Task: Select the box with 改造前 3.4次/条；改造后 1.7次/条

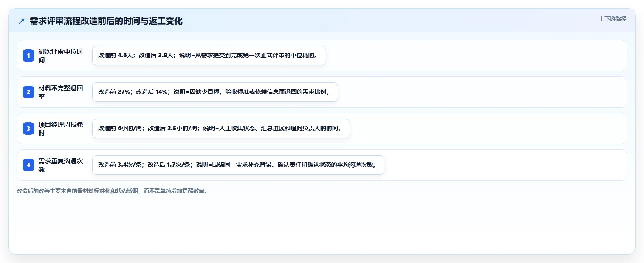Action: point(238,165)
